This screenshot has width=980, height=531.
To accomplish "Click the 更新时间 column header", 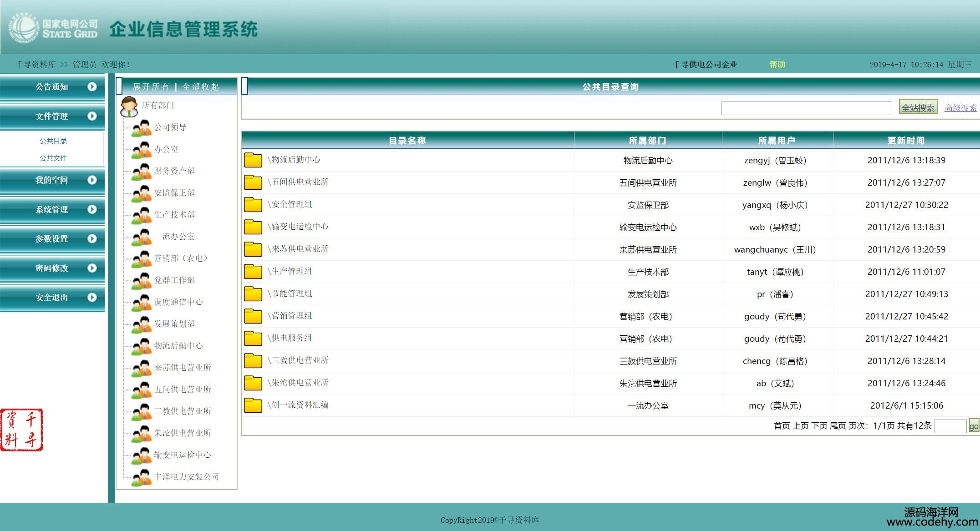I will click(906, 141).
